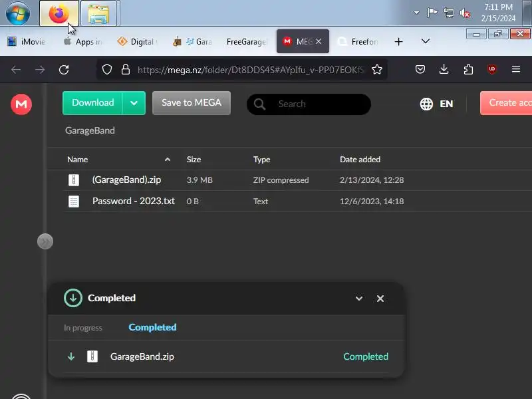
Task: Click the GarageBand breadcrumb
Action: click(90, 130)
